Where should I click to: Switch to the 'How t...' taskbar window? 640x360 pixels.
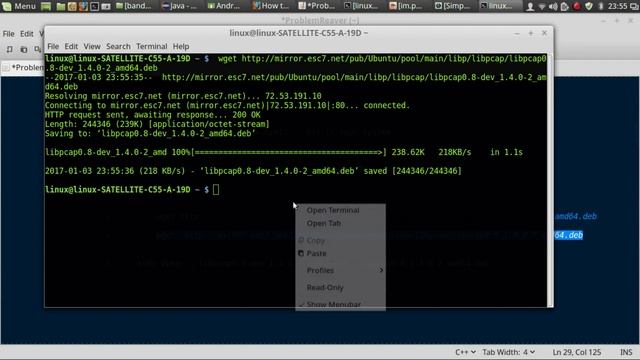point(270,6)
